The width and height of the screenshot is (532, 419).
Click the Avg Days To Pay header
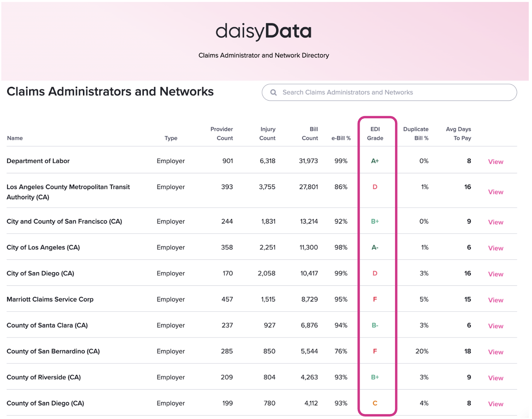coord(458,134)
